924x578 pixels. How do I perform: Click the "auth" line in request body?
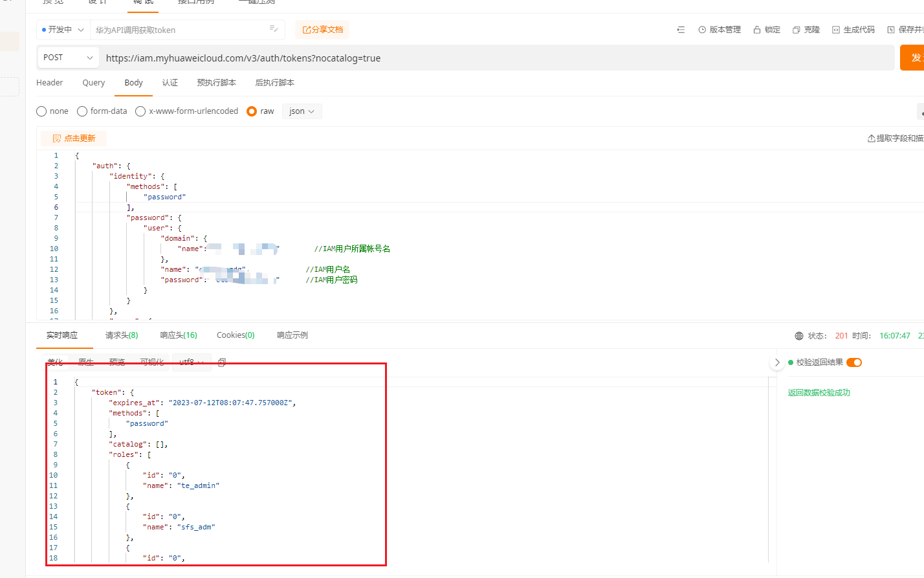click(x=111, y=166)
